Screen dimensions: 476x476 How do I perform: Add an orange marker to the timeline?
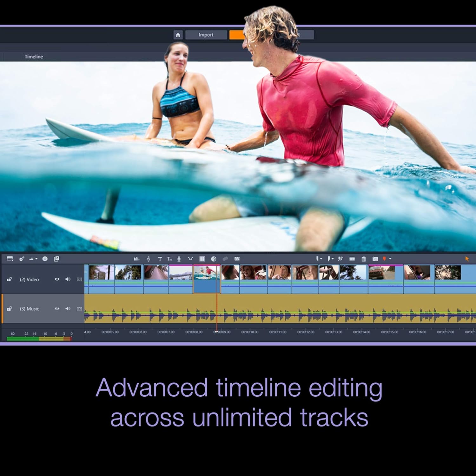click(x=384, y=259)
